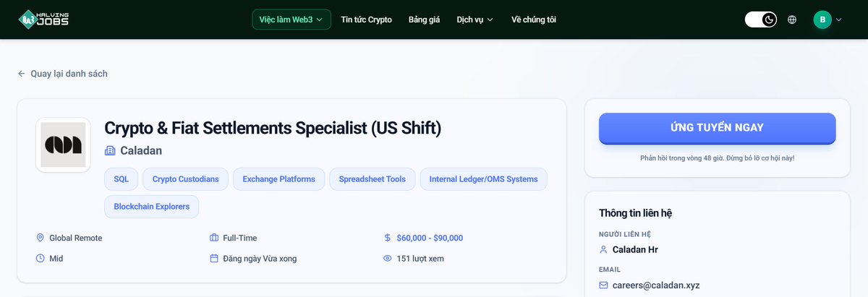868x297 pixels.
Task: Click the building icon beside Caladan
Action: tap(110, 150)
